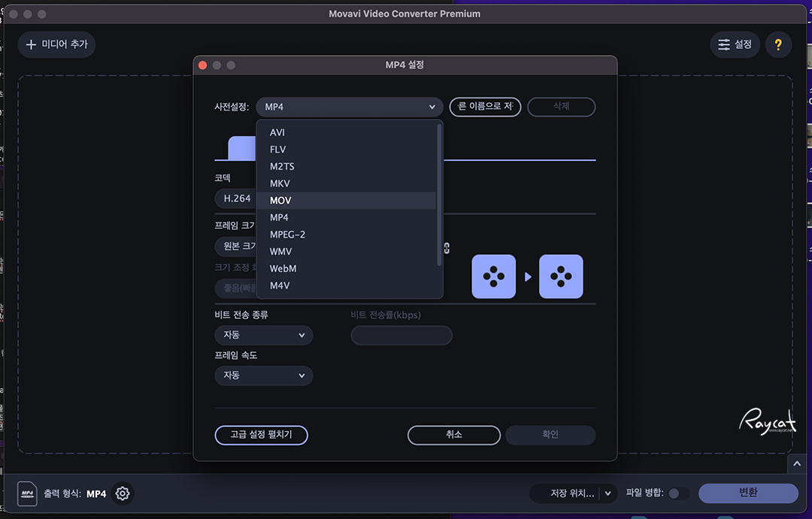Screen dimensions: 812x519
Task: Open the 설정 settings button
Action: pyautogui.click(x=735, y=44)
